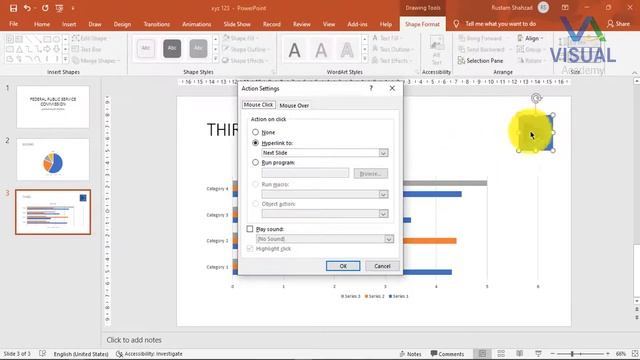This screenshot has height=360, width=640.
Task: Confirm the dialog with the OK button
Action: (343, 266)
